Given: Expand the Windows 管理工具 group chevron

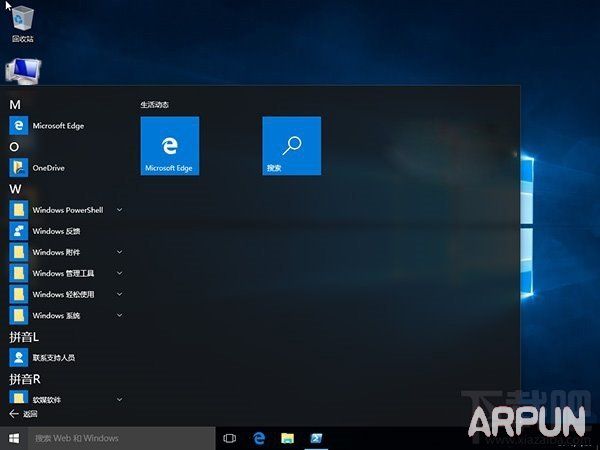Looking at the screenshot, I should point(119,273).
